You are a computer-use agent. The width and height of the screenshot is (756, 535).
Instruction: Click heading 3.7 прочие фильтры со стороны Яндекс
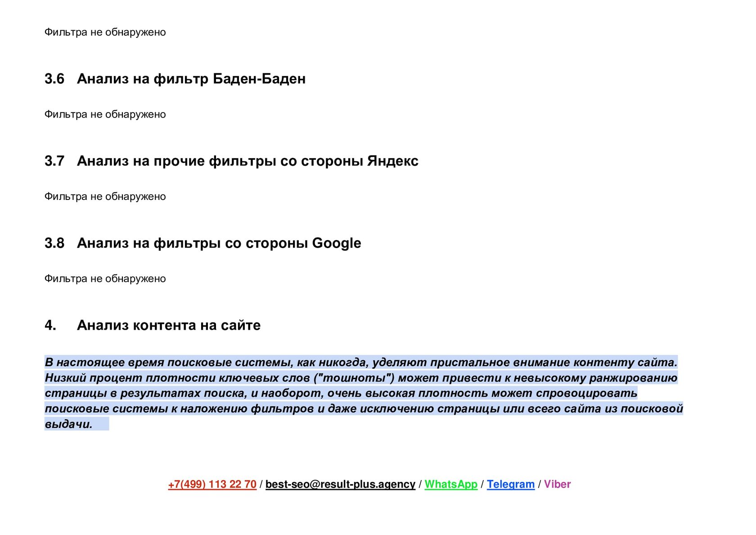pyautogui.click(x=231, y=161)
